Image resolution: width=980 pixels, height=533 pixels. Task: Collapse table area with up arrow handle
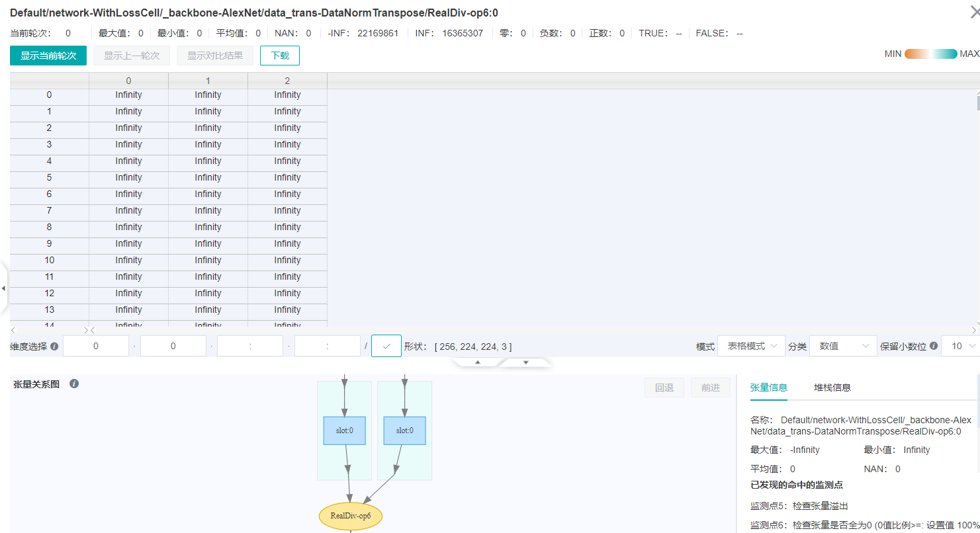click(x=477, y=362)
